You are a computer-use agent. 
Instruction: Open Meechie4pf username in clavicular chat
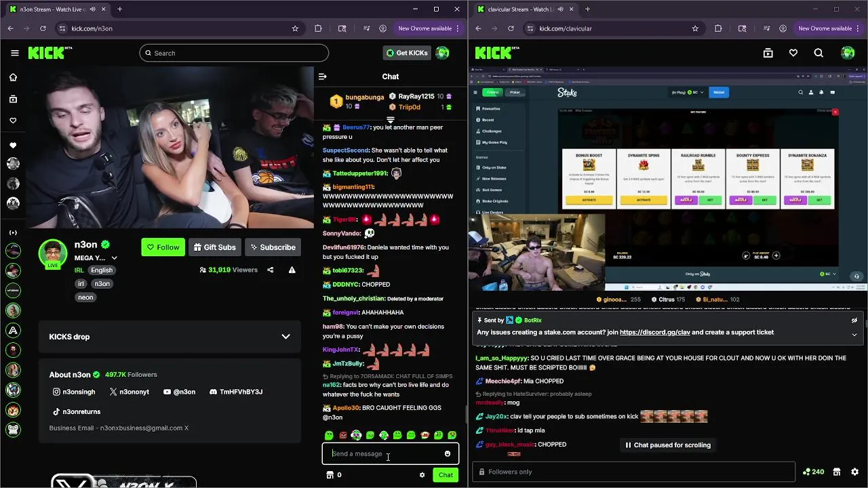[504, 381]
